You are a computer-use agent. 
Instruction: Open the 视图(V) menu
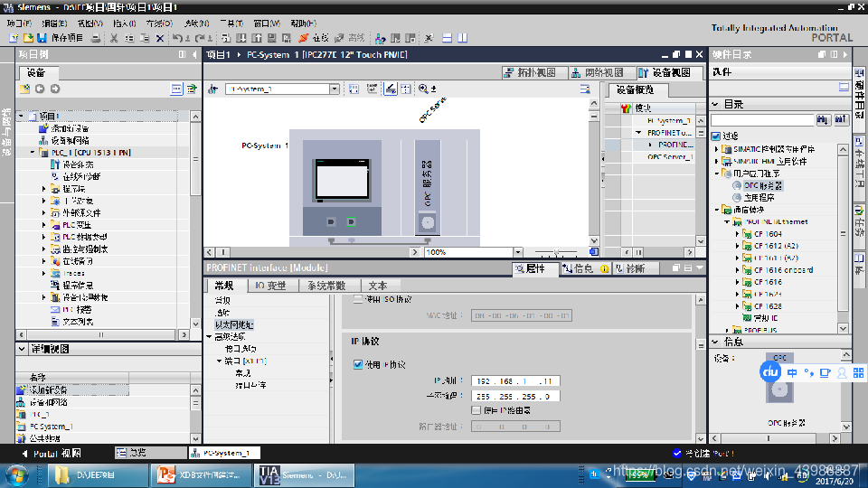[x=90, y=23]
